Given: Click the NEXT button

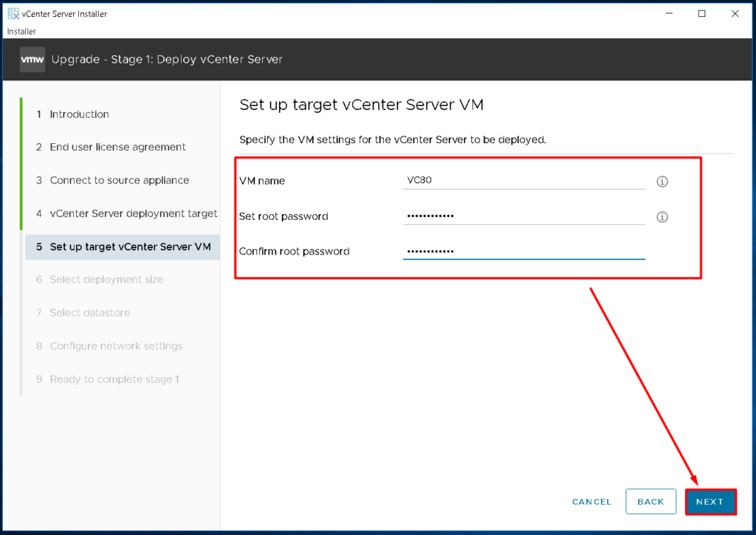Looking at the screenshot, I should point(710,501).
